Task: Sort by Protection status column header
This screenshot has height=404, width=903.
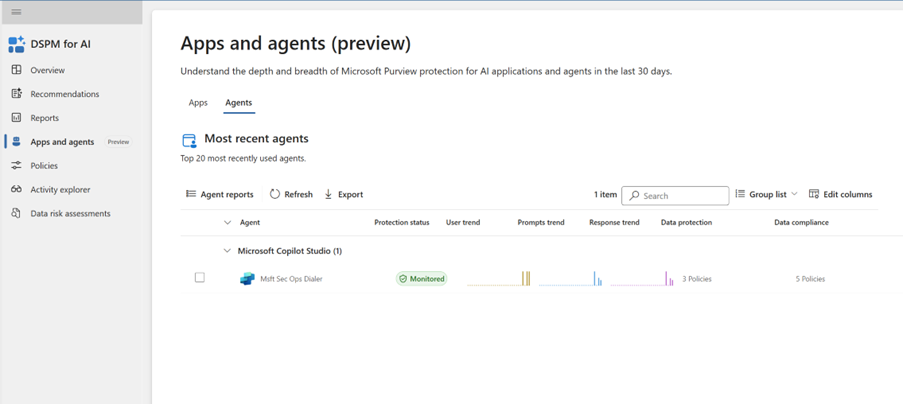Action: (402, 223)
